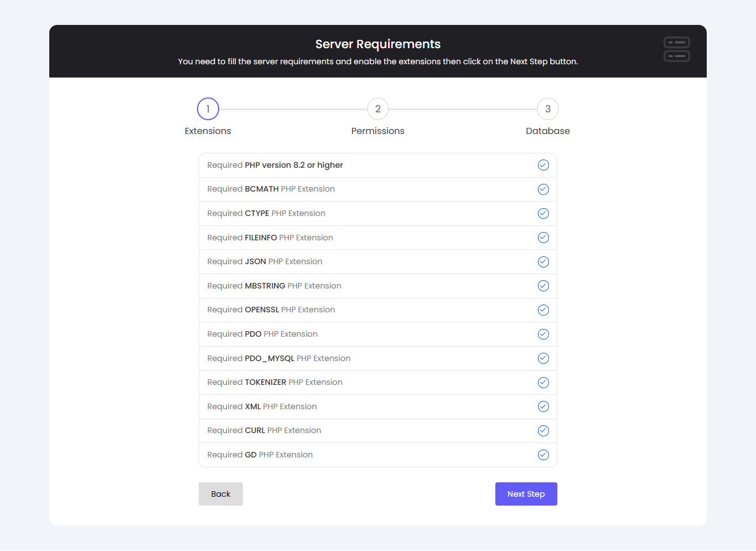Screen dimensions: 756x551
Task: Click the TOKENIZER extension check icon
Action: pos(543,383)
